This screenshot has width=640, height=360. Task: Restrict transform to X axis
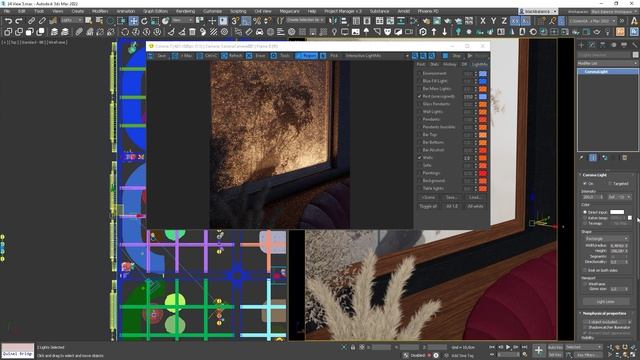pos(483,20)
